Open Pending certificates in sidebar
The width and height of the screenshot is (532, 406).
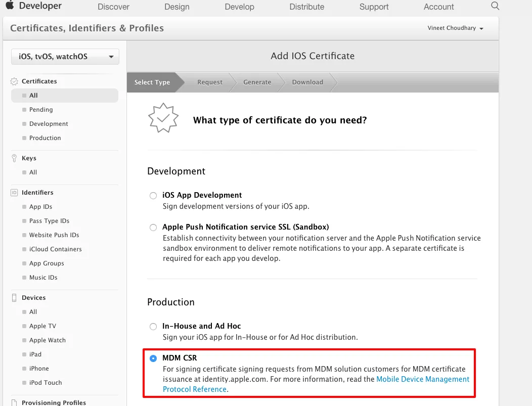[41, 110]
